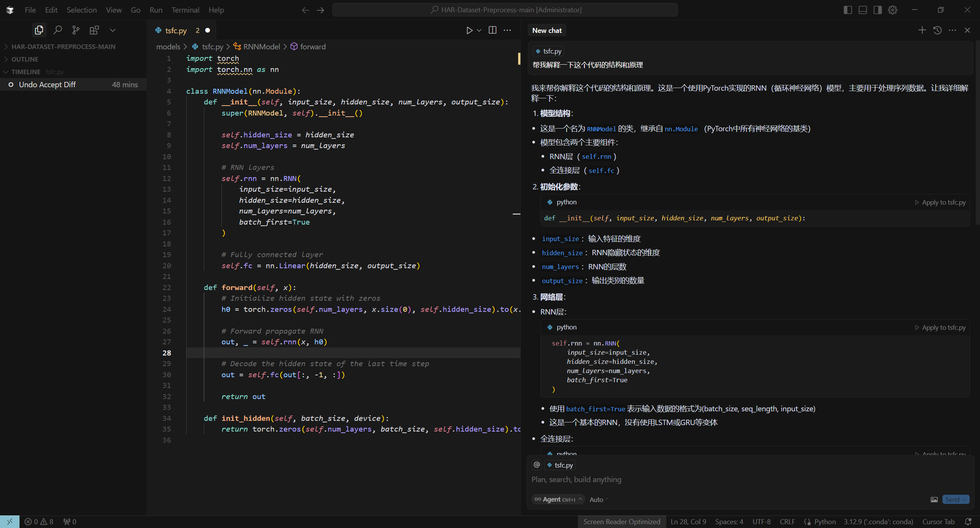Screen dimensions: 980x528
Task: Click the attach image icon in chat
Action: (x=934, y=499)
